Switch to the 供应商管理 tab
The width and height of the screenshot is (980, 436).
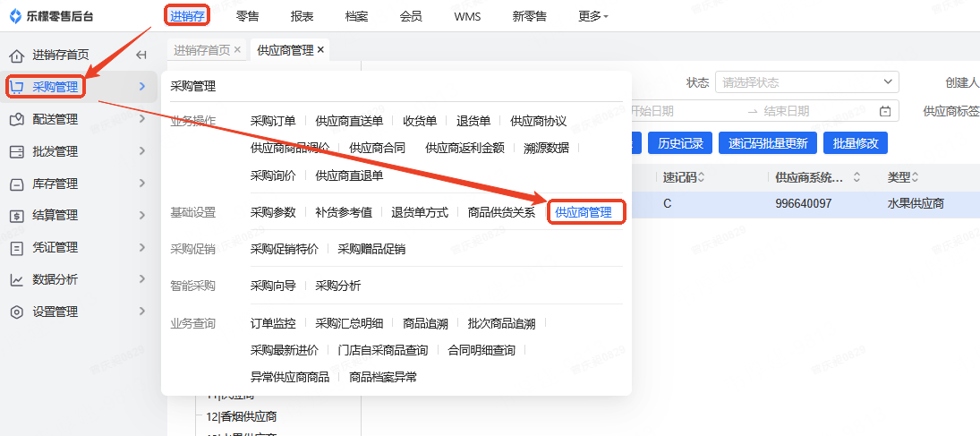point(285,50)
